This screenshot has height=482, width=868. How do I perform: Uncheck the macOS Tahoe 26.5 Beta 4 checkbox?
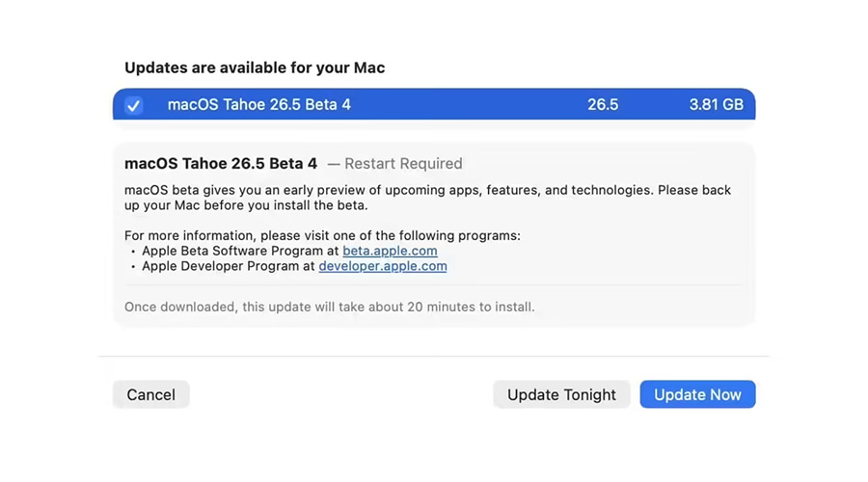133,105
